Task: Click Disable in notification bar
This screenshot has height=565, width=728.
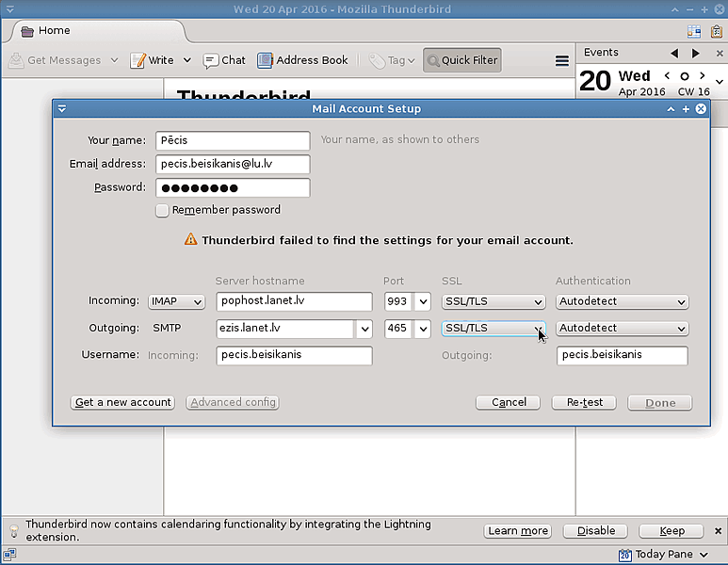Action: (x=595, y=531)
